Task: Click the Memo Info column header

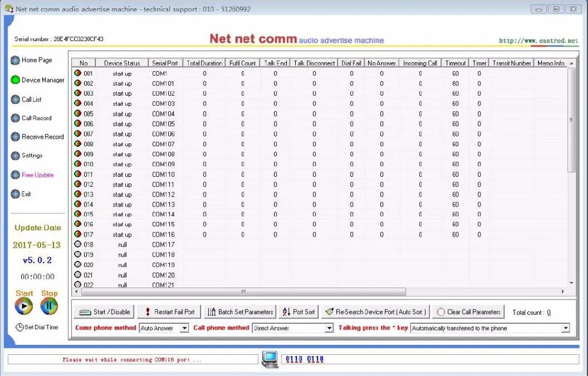Action: (x=551, y=63)
